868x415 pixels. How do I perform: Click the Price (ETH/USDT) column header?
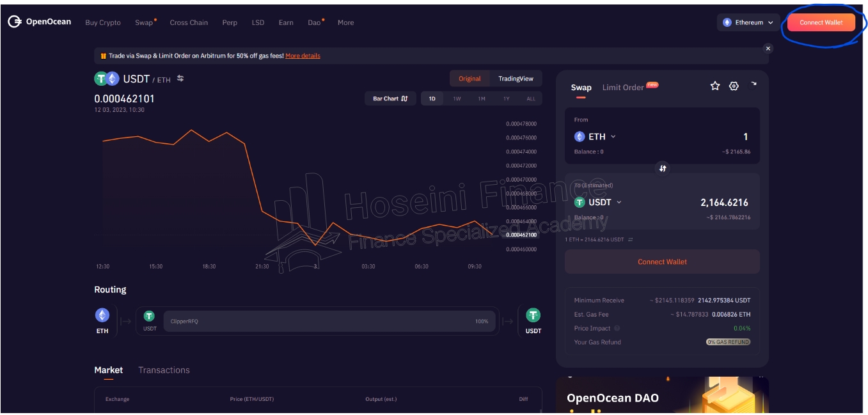(252, 399)
